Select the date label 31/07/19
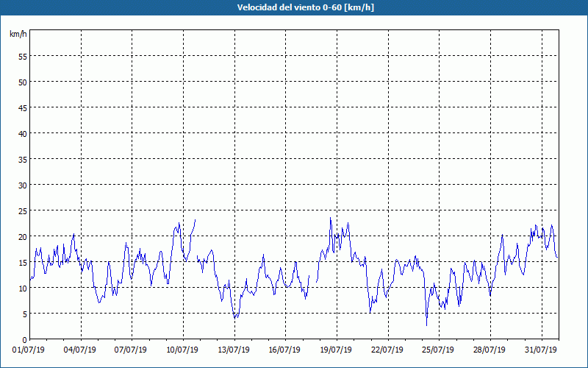This screenshot has height=368, width=588. (541, 350)
